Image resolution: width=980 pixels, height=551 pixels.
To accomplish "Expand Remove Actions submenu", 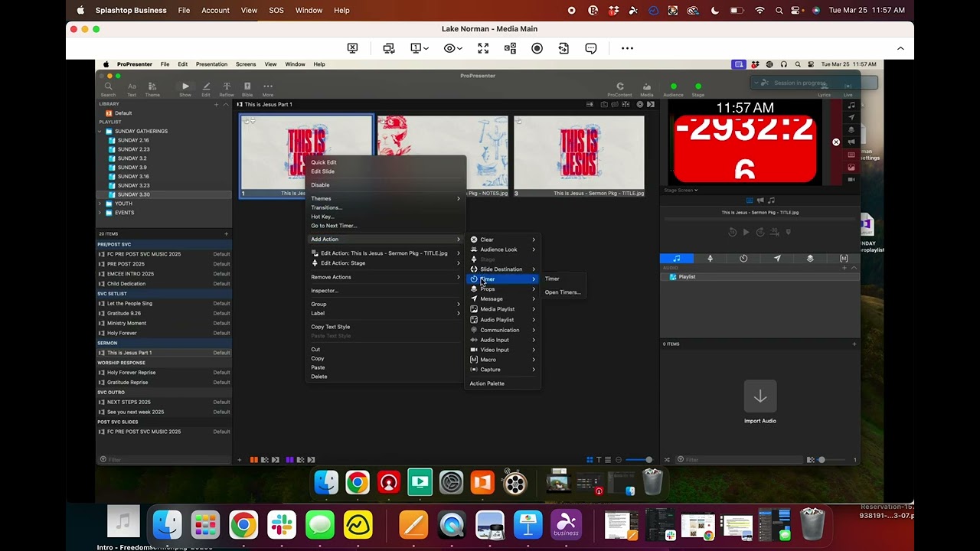I will pyautogui.click(x=385, y=277).
